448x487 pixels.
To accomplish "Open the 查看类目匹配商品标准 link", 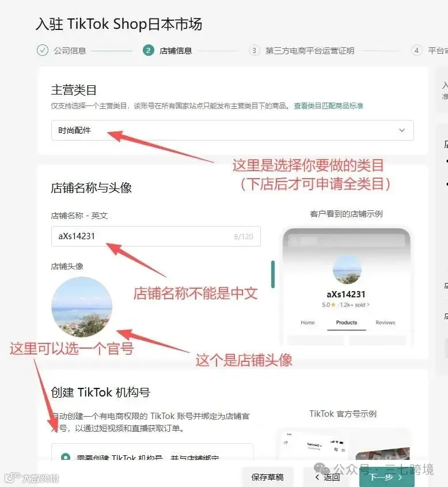I will (x=328, y=106).
